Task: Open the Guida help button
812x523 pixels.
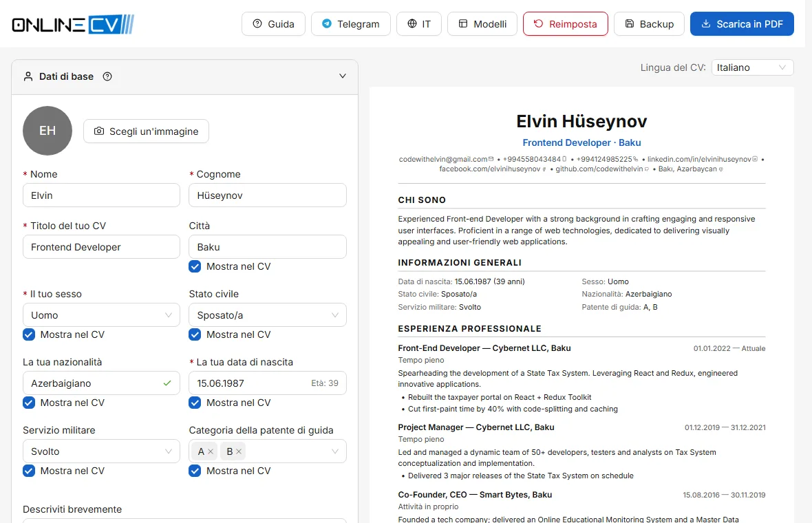Action: (x=273, y=24)
